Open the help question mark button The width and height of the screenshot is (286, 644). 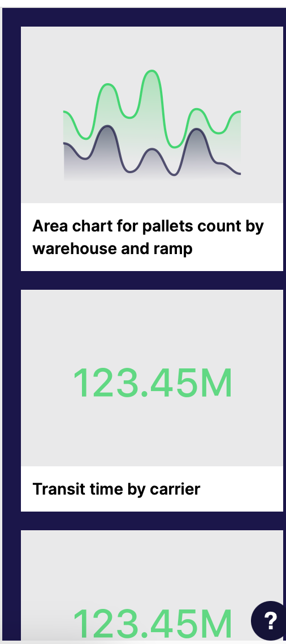click(270, 621)
